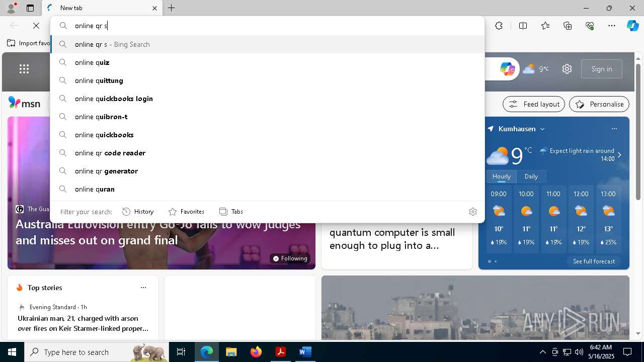Select suggestion online qr code reader
Screen dimensions: 644x362
[268, 153]
